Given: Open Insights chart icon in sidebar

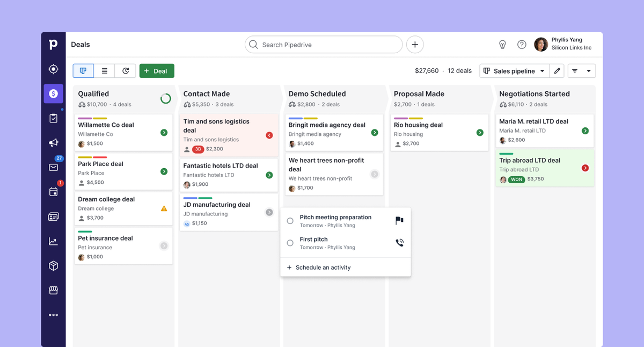Looking at the screenshot, I should point(53,241).
